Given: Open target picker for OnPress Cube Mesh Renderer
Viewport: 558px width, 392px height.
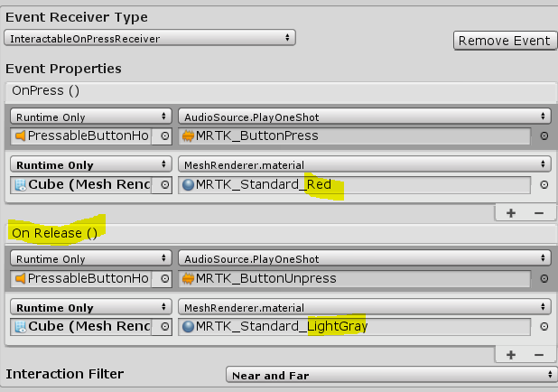Looking at the screenshot, I should click(164, 184).
